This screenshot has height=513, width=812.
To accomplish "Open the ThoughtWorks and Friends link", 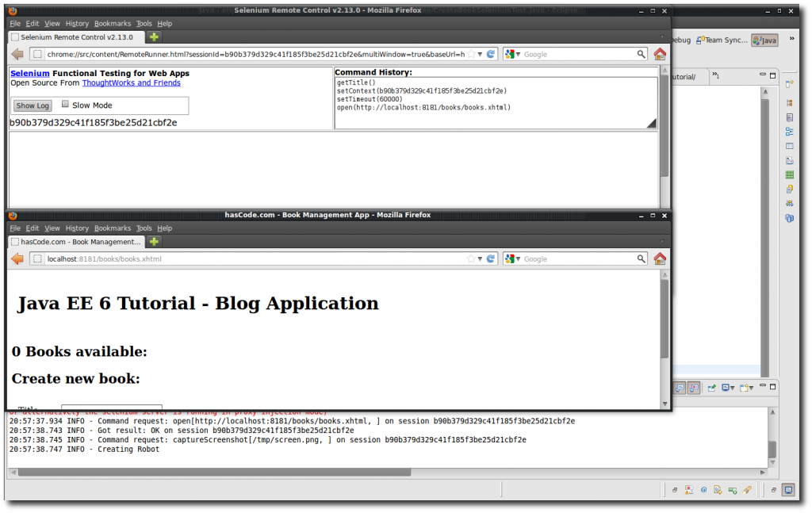I will pos(131,82).
